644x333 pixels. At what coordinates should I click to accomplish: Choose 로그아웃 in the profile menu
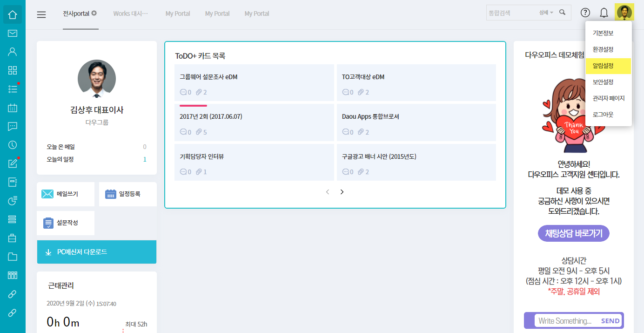(603, 115)
